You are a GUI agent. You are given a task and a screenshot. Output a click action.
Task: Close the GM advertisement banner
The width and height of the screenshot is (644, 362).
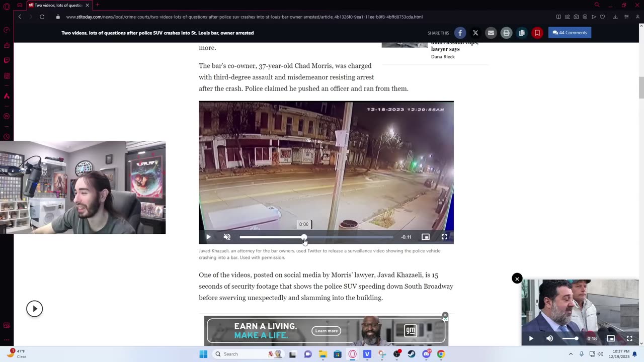tap(445, 315)
